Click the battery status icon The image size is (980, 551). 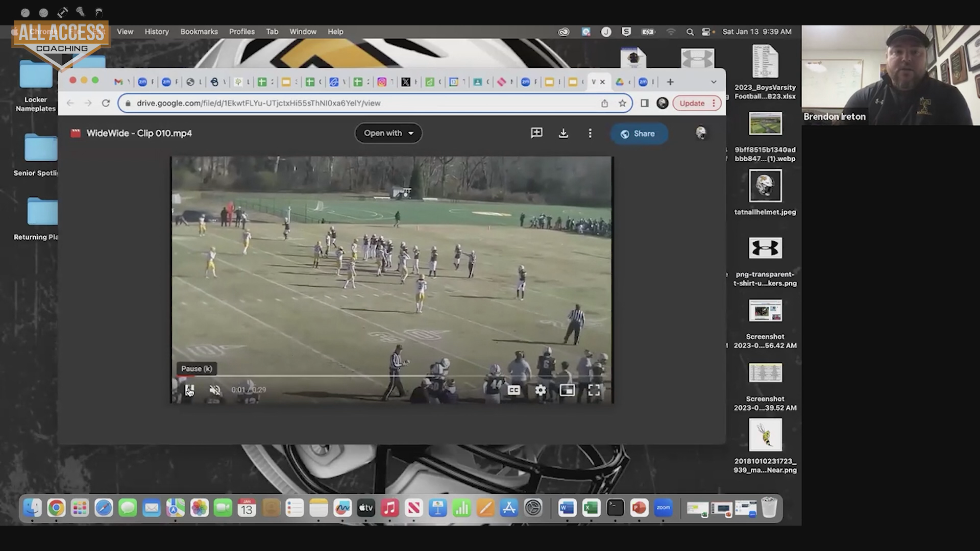[x=648, y=32]
